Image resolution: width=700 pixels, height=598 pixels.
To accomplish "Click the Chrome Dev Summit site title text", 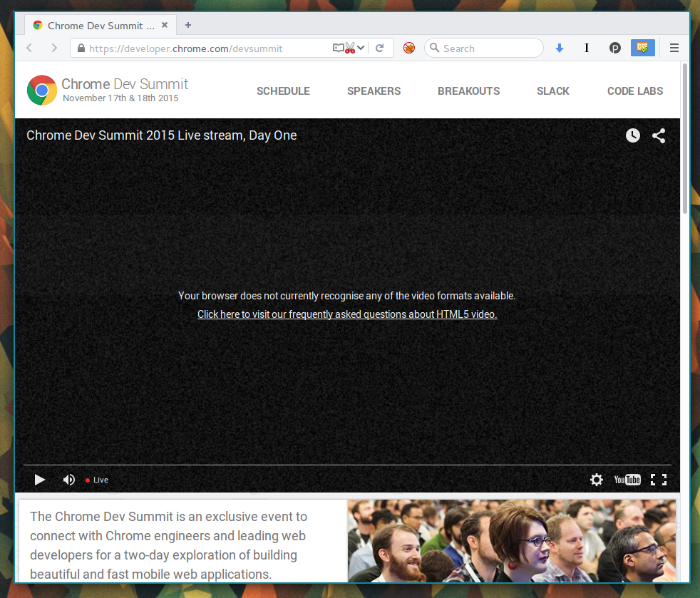I will [x=125, y=84].
